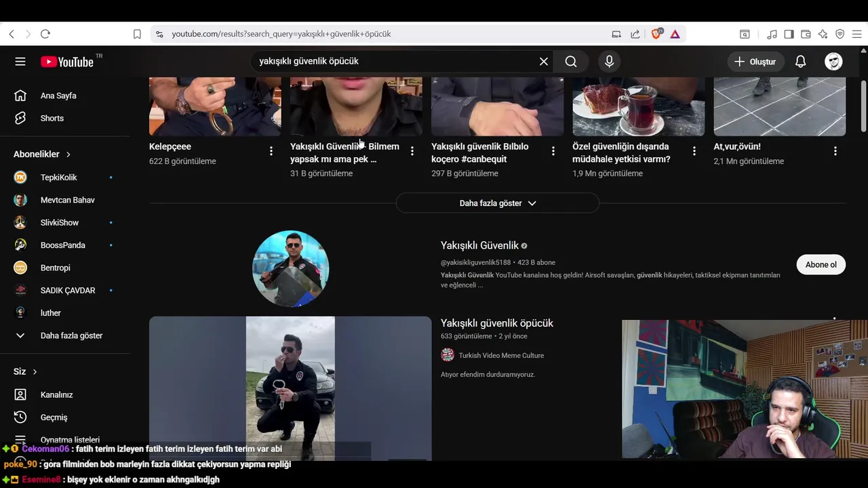Viewport: 868px width, 488px height.
Task: Toggle the browser sidebar panel
Action: coord(789,34)
